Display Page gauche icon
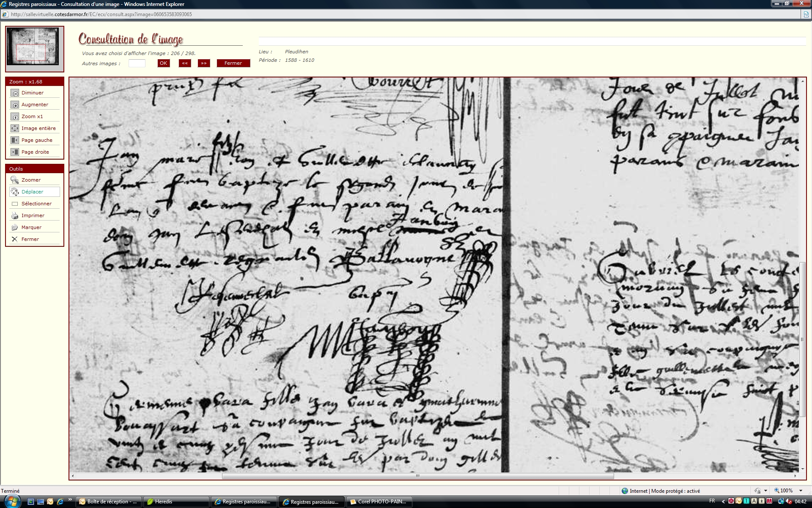 [15, 140]
